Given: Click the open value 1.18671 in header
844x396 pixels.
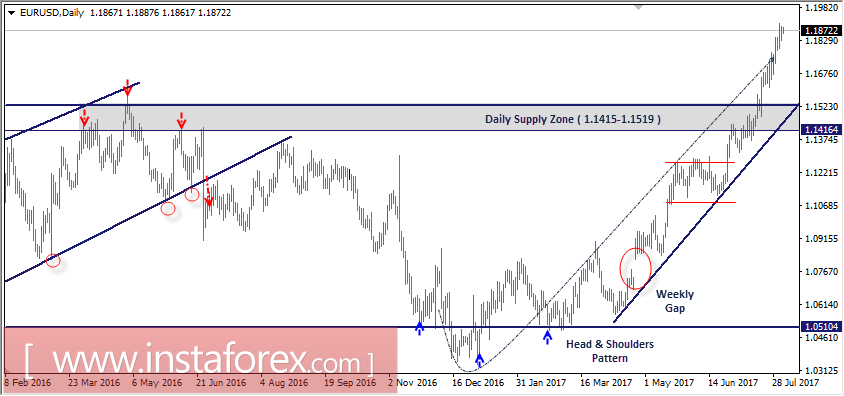Looking at the screenshot, I should click(107, 13).
